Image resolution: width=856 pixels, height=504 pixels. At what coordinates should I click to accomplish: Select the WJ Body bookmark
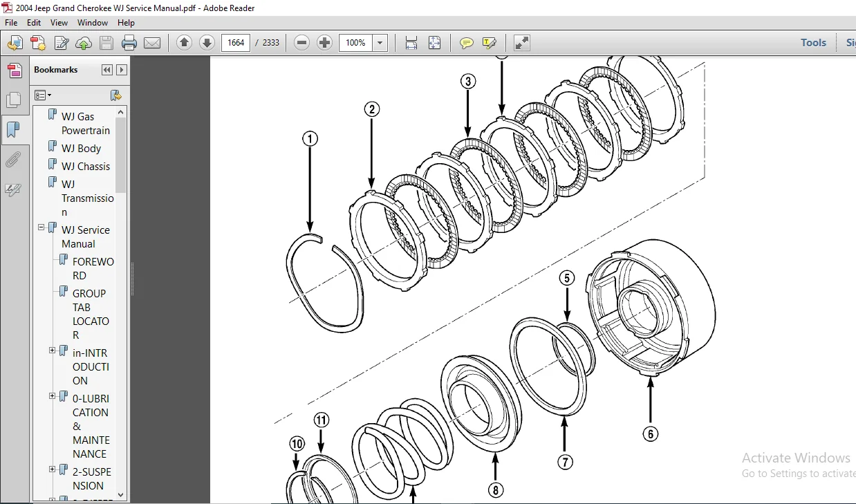pos(81,149)
